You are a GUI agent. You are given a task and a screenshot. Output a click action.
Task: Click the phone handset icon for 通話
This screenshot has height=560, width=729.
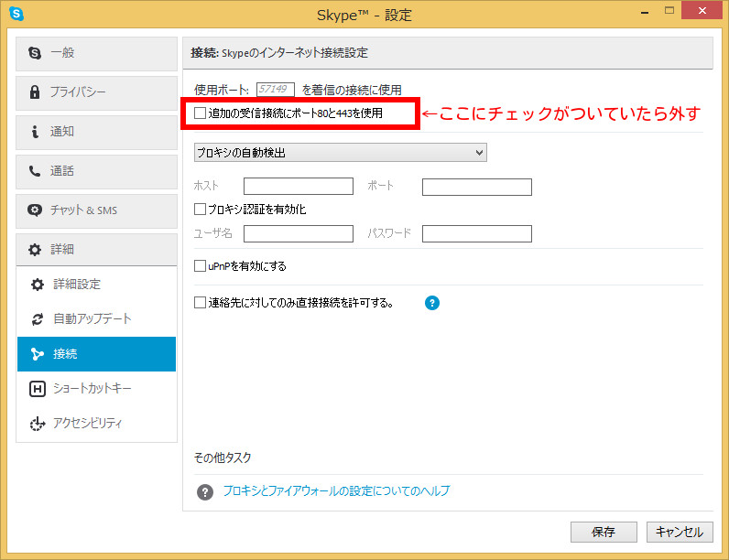point(35,171)
